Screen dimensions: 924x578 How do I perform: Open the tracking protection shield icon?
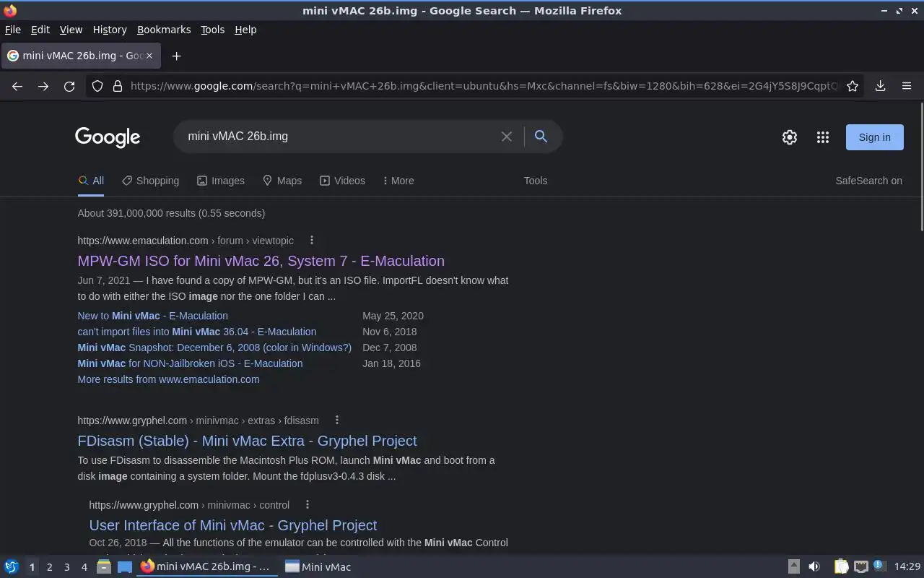(97, 86)
